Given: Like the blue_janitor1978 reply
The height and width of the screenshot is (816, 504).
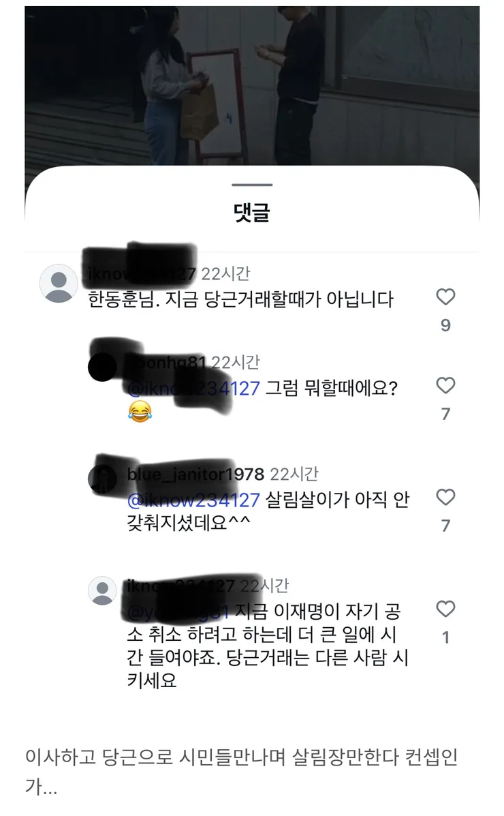Looking at the screenshot, I should (445, 497).
